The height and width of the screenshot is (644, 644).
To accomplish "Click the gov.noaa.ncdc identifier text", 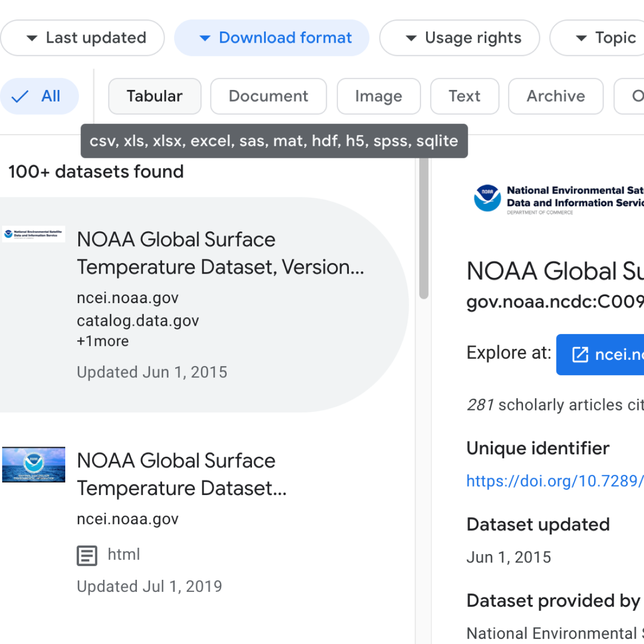I will coord(555,301).
